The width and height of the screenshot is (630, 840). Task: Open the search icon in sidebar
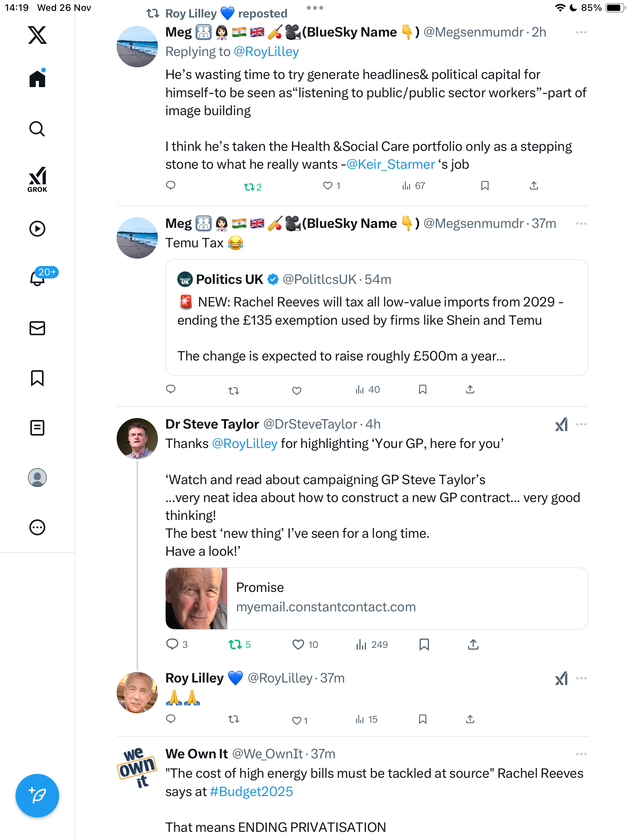click(x=37, y=129)
